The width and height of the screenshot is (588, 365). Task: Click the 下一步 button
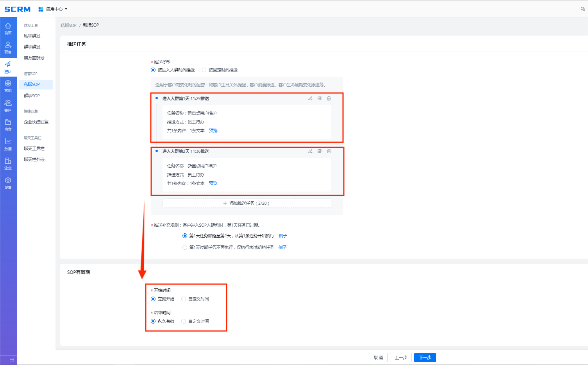coord(425,358)
